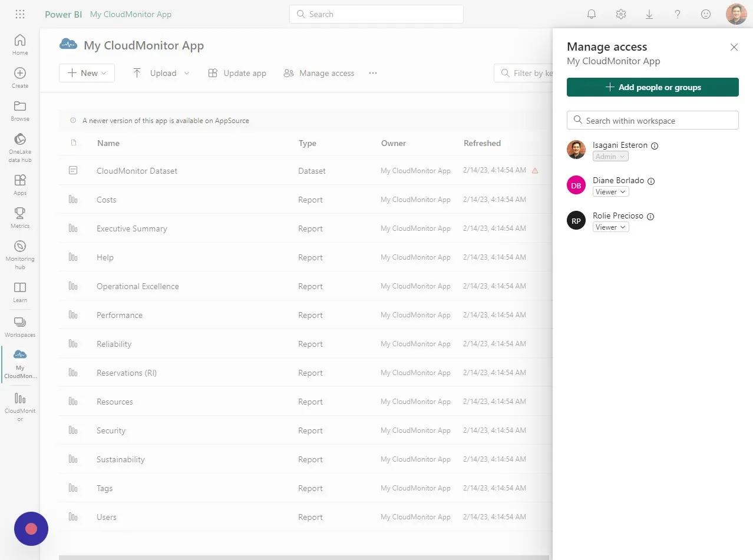The width and height of the screenshot is (753, 560).
Task: Open the user profile avatar
Action: coord(736,14)
